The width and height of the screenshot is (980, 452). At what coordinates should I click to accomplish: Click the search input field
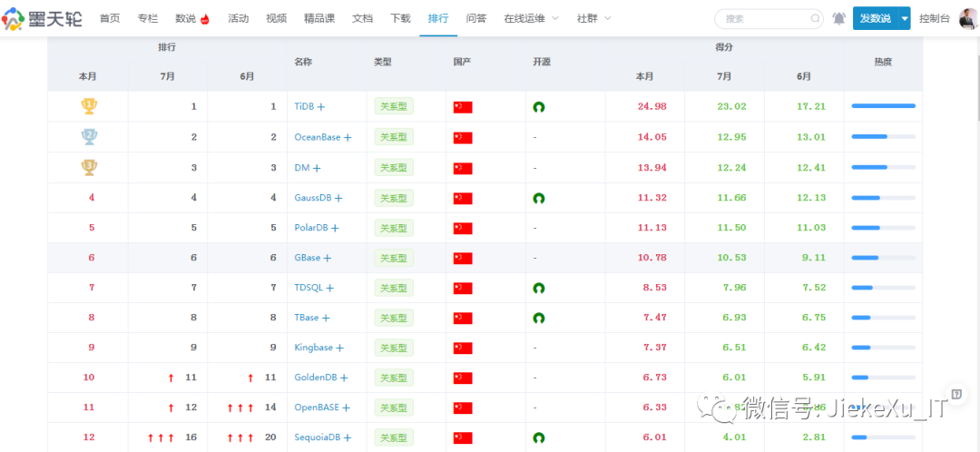(768, 19)
